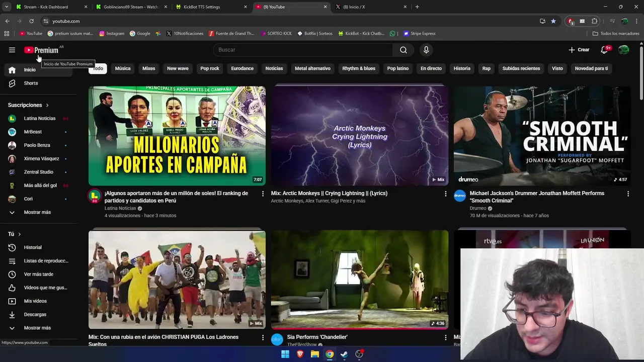Open Descargas in the sidebar

pyautogui.click(x=39, y=314)
